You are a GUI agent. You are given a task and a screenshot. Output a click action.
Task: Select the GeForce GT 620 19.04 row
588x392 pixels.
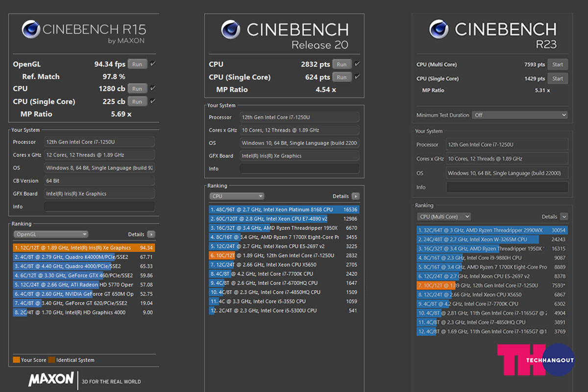tap(84, 303)
